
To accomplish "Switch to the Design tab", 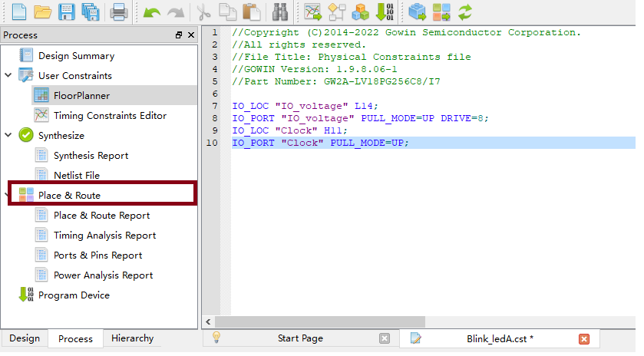I will tap(25, 338).
